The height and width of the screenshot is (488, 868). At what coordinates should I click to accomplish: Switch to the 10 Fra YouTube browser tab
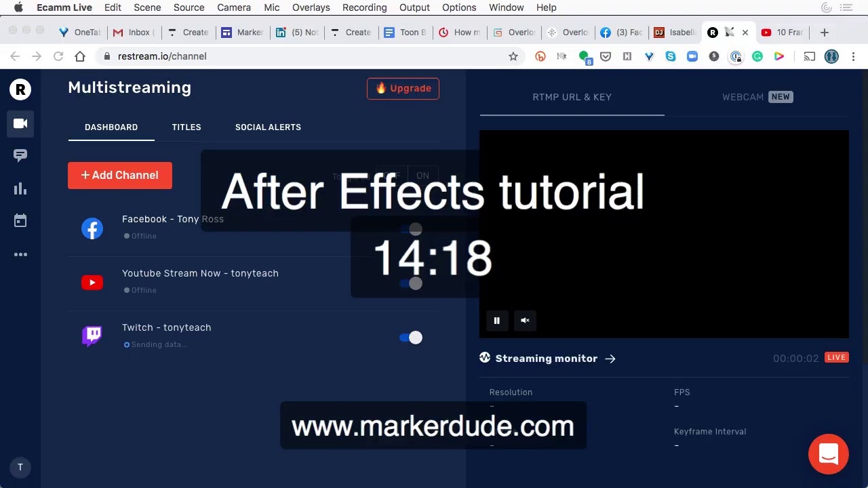[783, 33]
